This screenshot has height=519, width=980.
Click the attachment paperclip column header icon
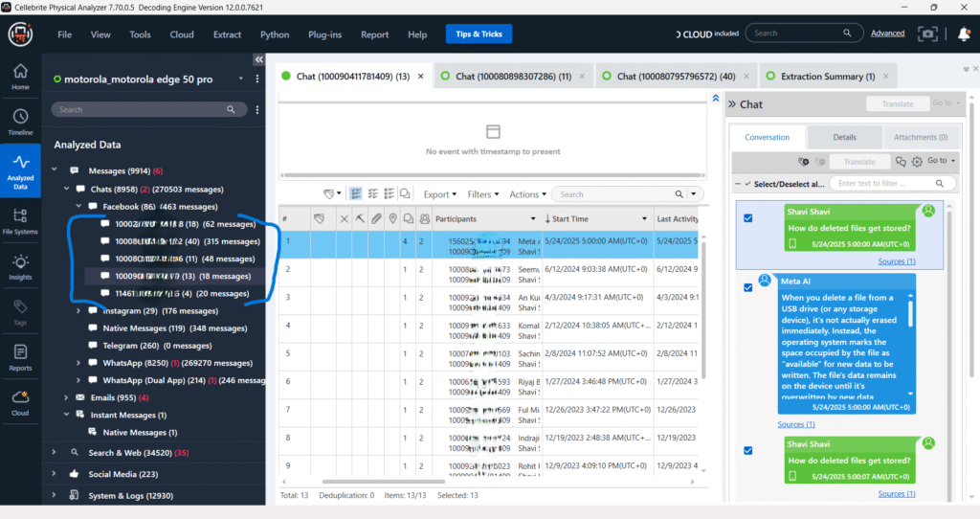pos(376,219)
